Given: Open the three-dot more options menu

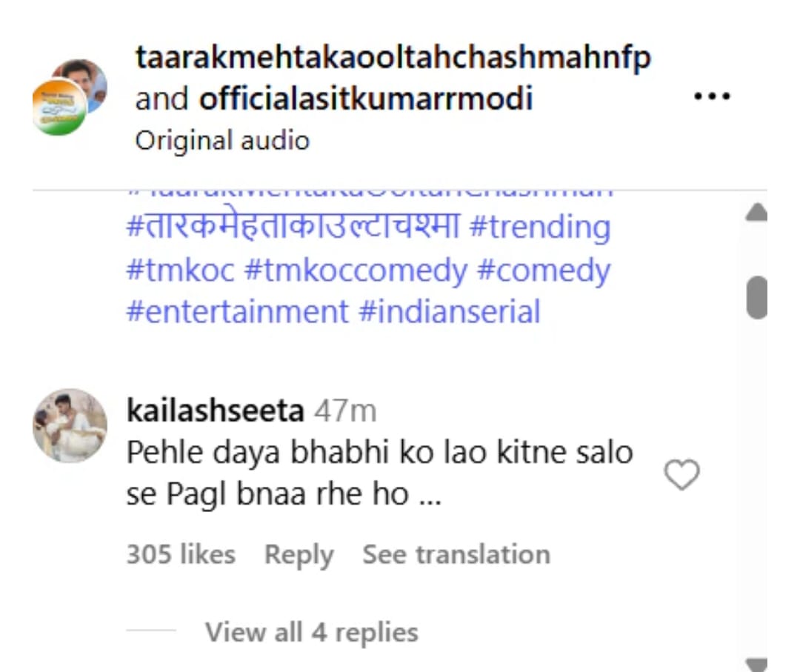Looking at the screenshot, I should 712,97.
